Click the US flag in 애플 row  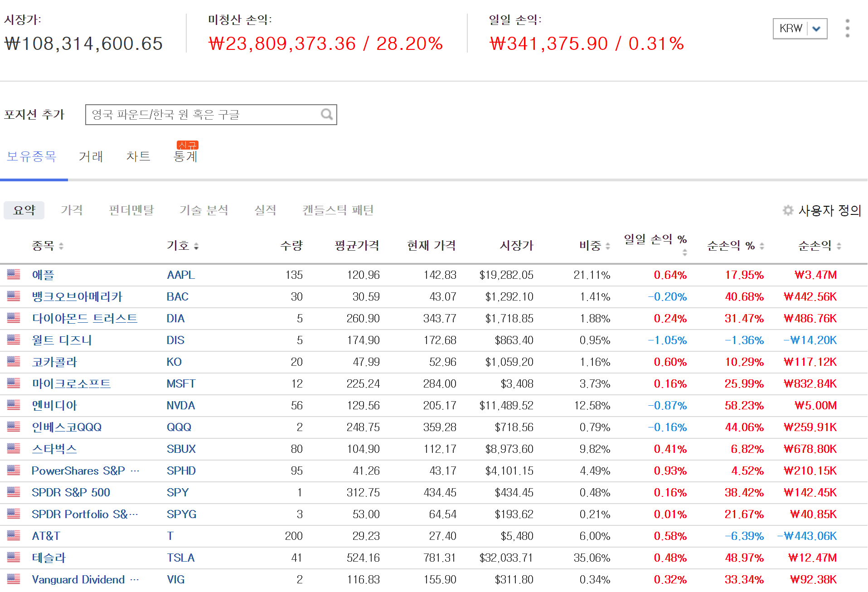(x=14, y=275)
